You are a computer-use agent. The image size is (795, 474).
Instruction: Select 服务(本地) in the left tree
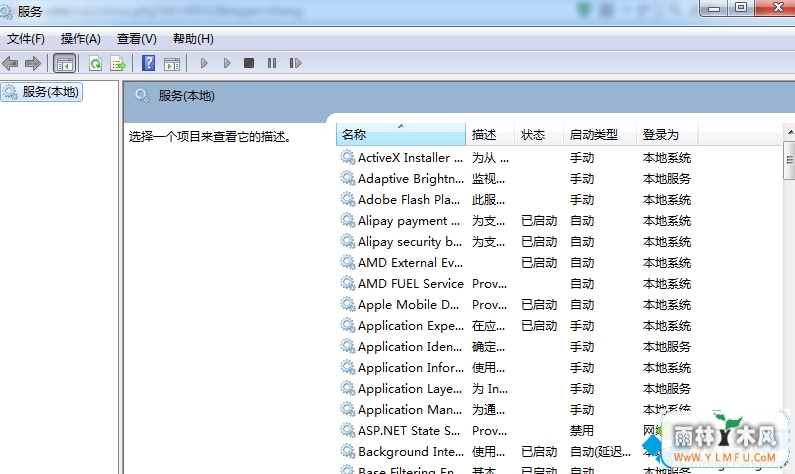point(42,92)
